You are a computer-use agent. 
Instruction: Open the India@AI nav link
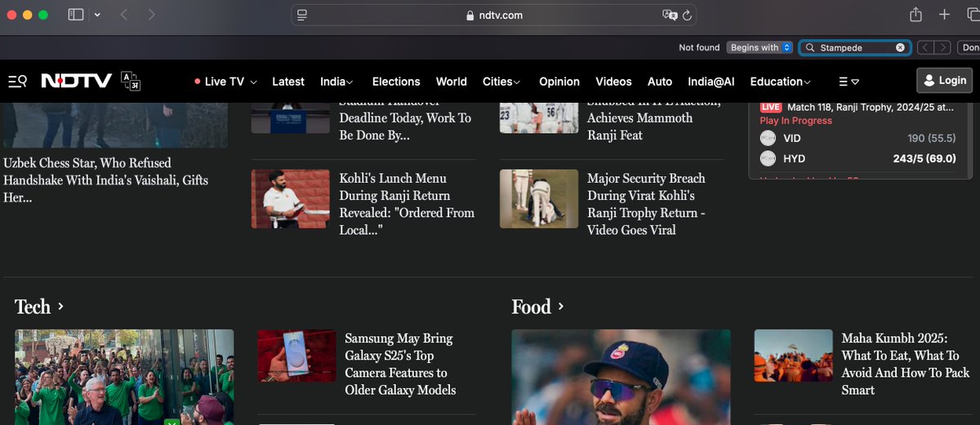711,82
